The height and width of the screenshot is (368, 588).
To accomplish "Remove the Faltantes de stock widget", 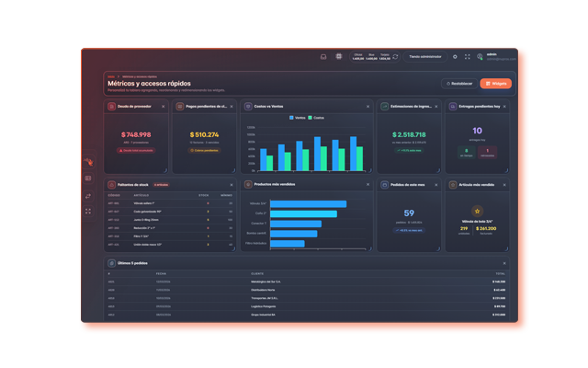I will (x=232, y=185).
